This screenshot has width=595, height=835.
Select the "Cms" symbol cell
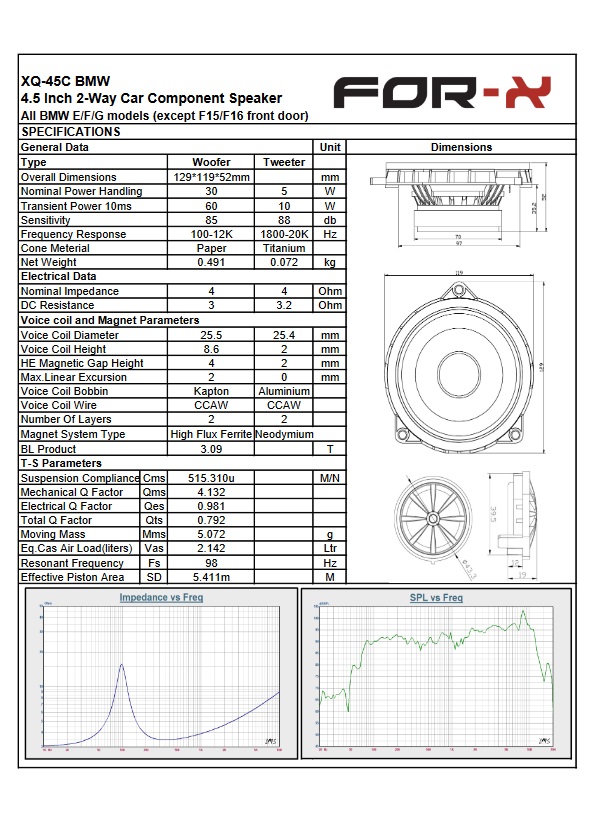[x=154, y=478]
